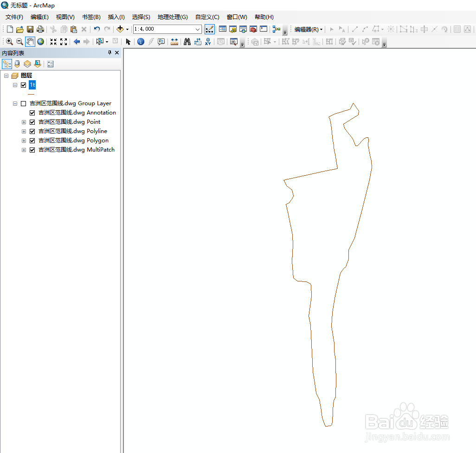The width and height of the screenshot is (476, 453).
Task: Open the Add Data dropdown arrow
Action: [127, 29]
